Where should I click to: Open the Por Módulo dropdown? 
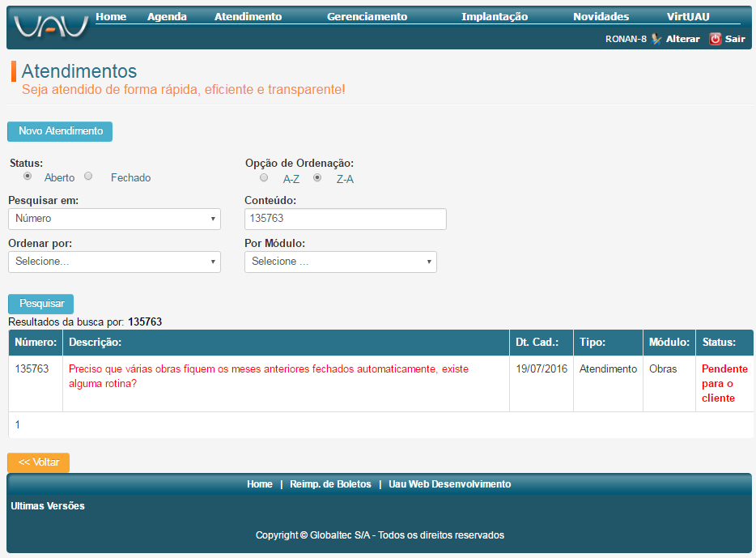(340, 262)
